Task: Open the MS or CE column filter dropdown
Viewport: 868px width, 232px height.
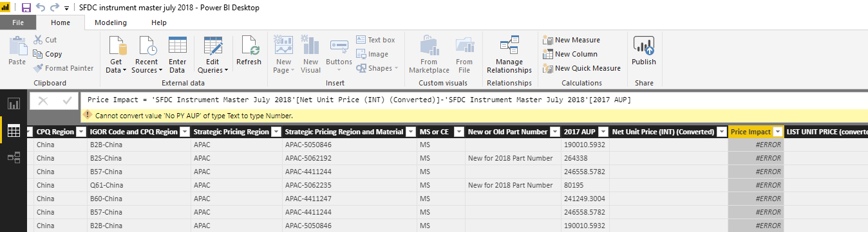Action: pyautogui.click(x=458, y=132)
